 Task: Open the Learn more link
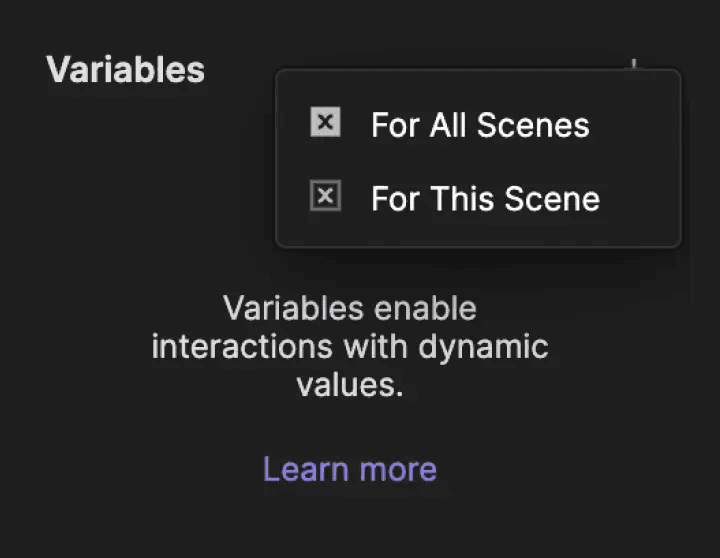(x=349, y=469)
